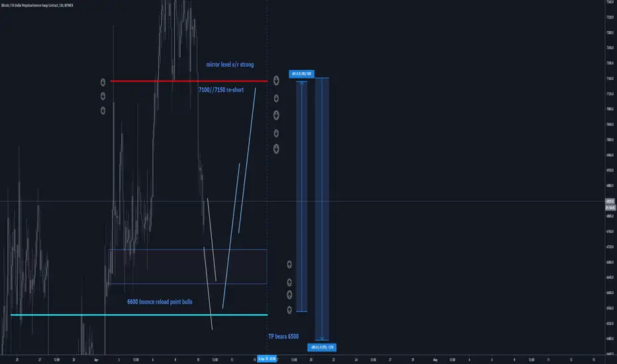Select the lowest up-arrow marker near the cyan line
The width and height of the screenshot is (617, 364).
click(x=289, y=310)
